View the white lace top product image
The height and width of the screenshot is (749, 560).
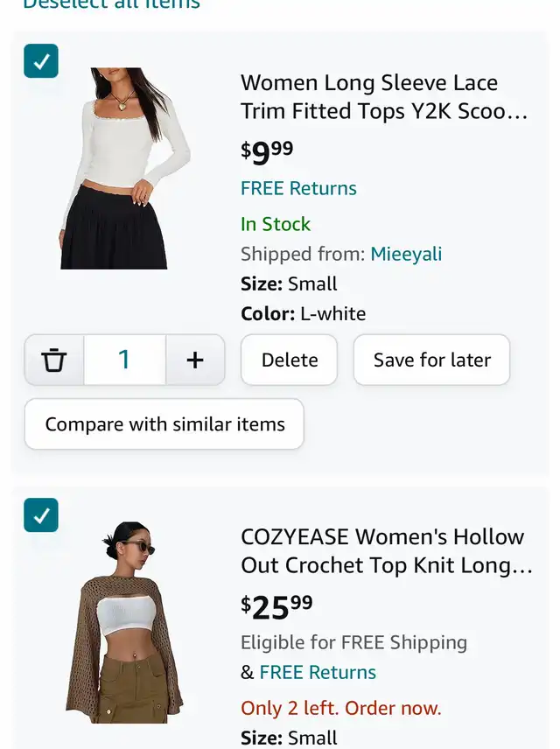[x=126, y=168]
